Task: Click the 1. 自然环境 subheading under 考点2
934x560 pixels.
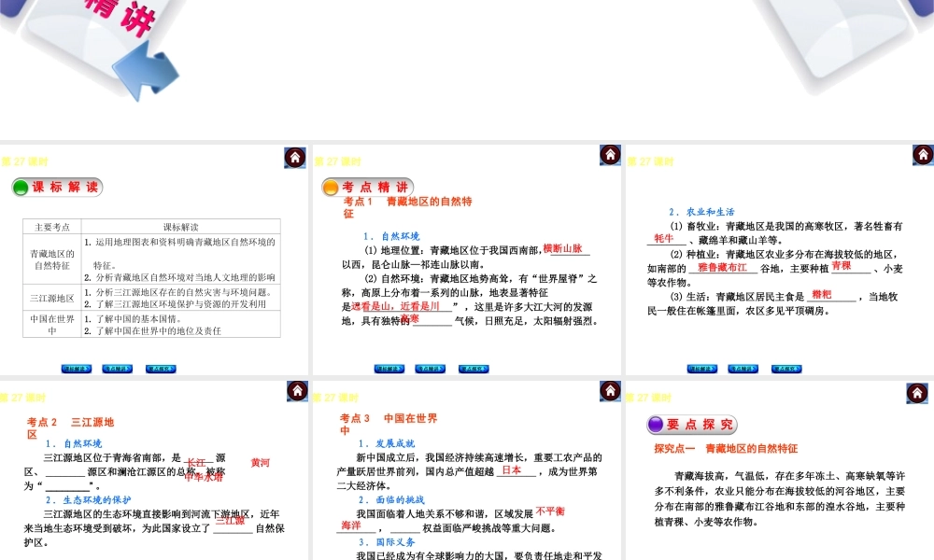Action: 73,443
